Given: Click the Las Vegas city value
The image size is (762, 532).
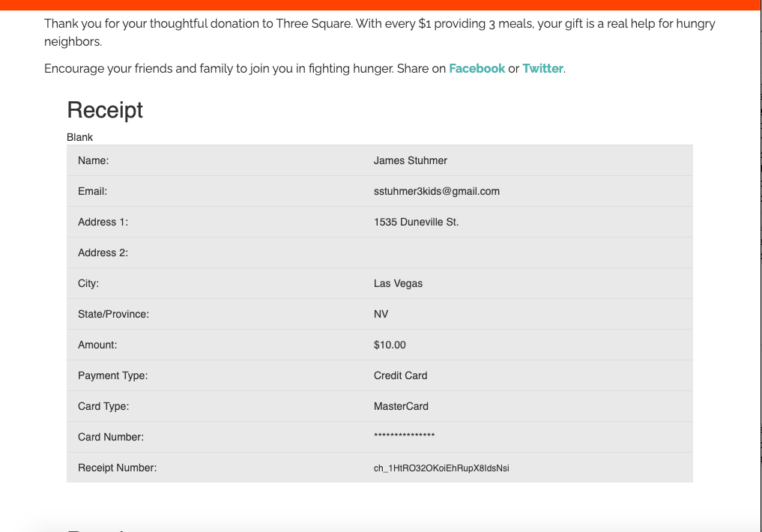Looking at the screenshot, I should pyautogui.click(x=398, y=283).
